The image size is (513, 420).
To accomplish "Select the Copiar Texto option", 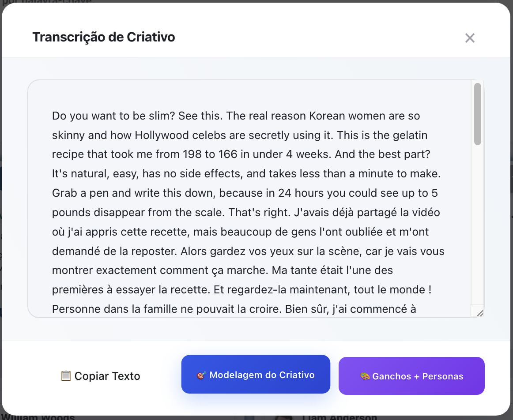I will 100,376.
